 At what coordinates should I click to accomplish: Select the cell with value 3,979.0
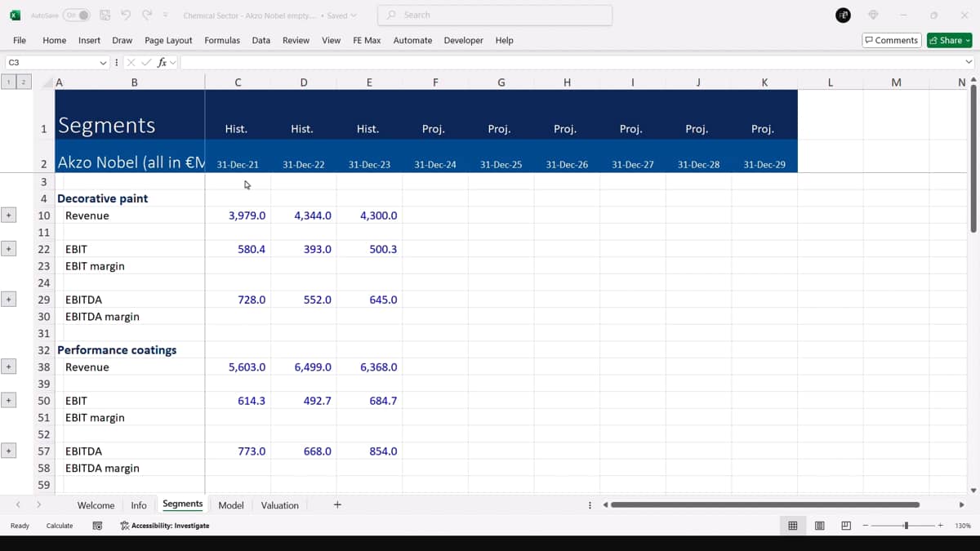(238, 216)
